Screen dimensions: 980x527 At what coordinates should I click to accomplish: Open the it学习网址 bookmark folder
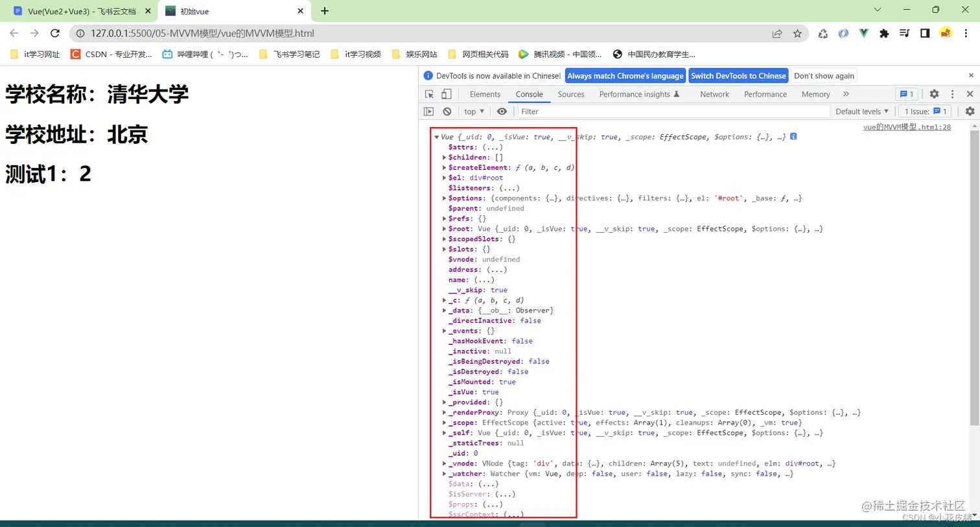click(x=35, y=54)
